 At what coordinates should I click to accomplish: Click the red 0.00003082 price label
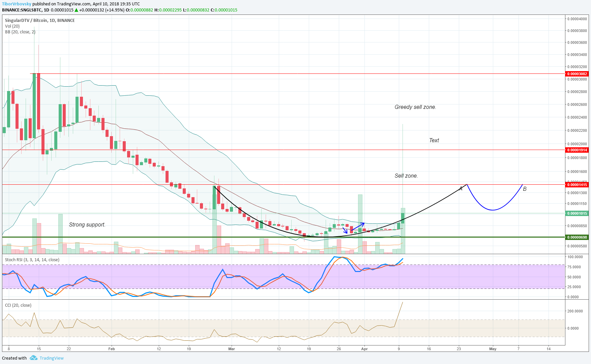577,74
